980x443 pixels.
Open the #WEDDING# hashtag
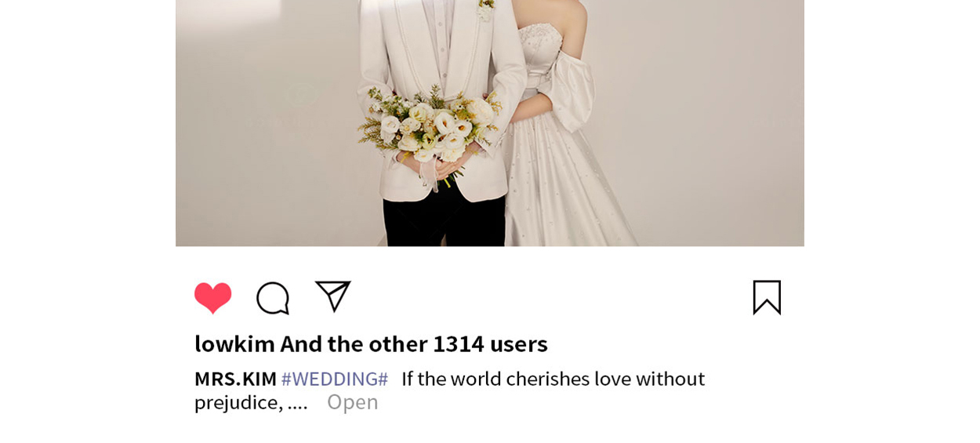point(335,379)
